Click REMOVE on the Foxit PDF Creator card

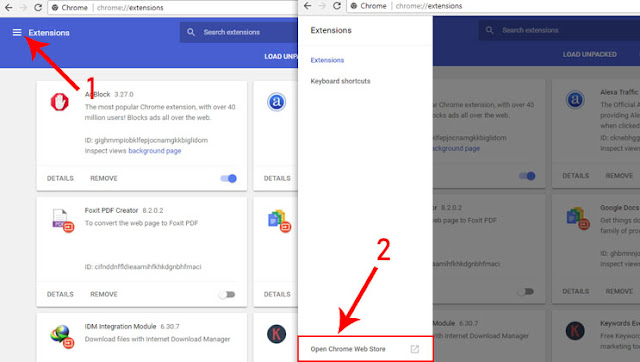pyautogui.click(x=104, y=294)
